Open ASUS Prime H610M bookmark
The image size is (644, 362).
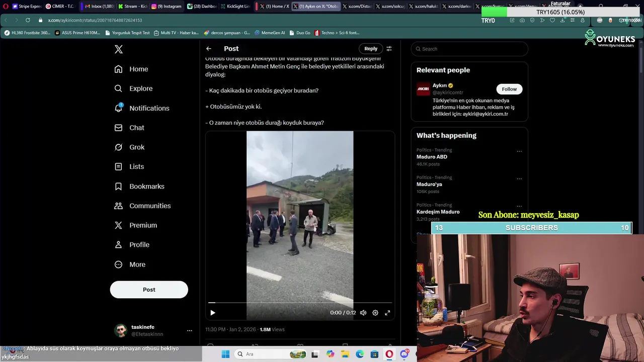point(77,33)
